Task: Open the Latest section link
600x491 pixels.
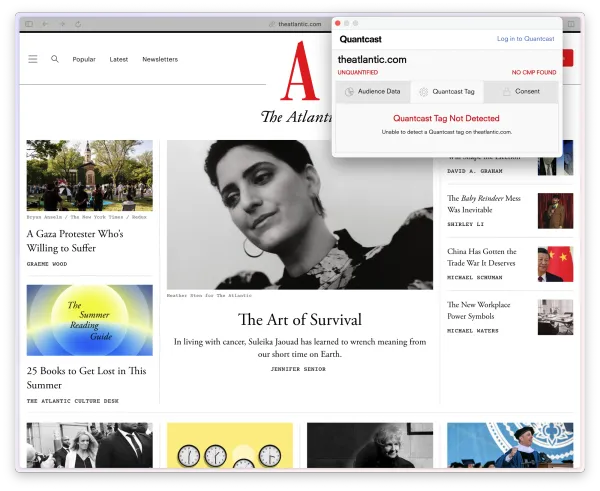Action: (x=119, y=59)
